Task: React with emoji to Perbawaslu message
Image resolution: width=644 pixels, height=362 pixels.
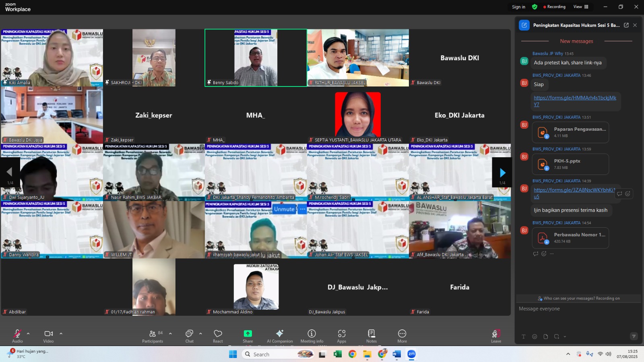Action: click(x=544, y=254)
